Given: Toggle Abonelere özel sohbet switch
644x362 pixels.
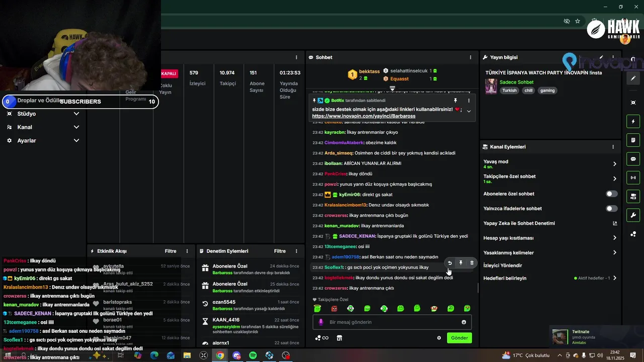Looking at the screenshot, I should [611, 194].
